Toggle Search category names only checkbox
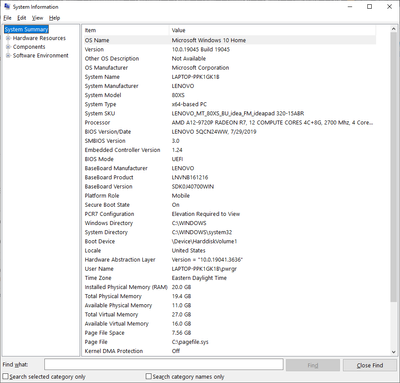 click(149, 376)
